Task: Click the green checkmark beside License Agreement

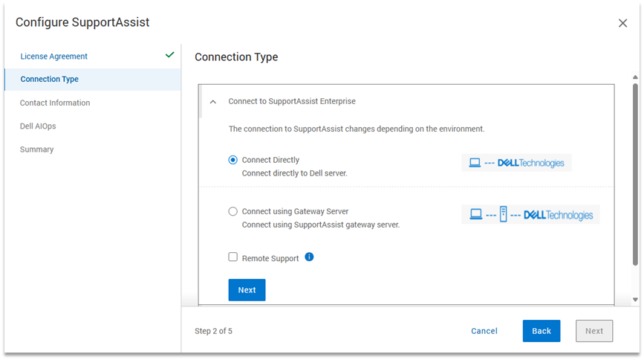Action: [x=169, y=55]
